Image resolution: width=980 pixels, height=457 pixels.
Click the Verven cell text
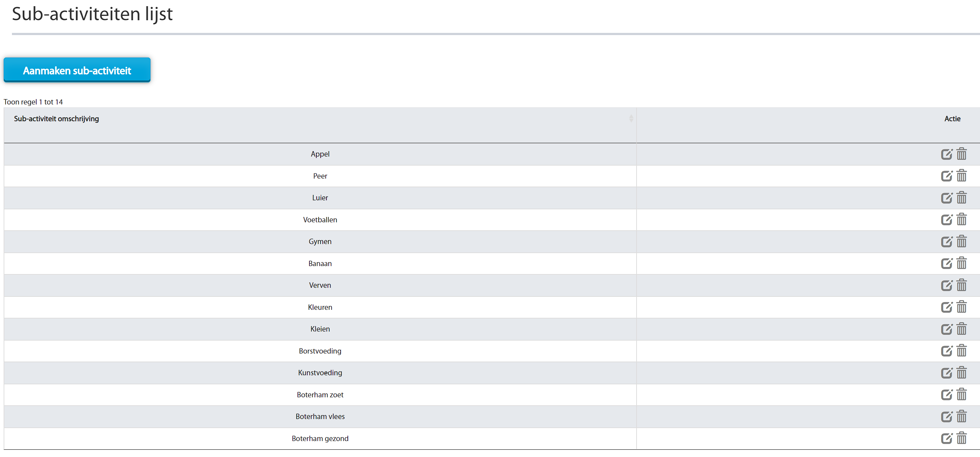pyautogui.click(x=320, y=285)
